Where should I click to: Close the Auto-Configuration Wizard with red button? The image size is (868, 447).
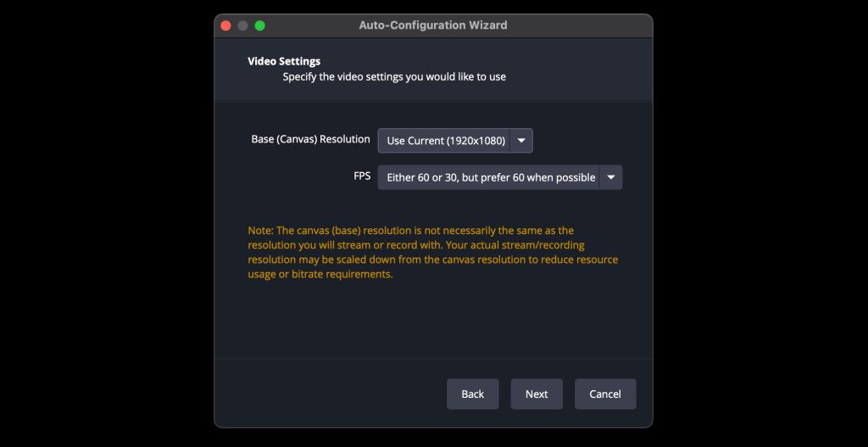pyautogui.click(x=225, y=25)
